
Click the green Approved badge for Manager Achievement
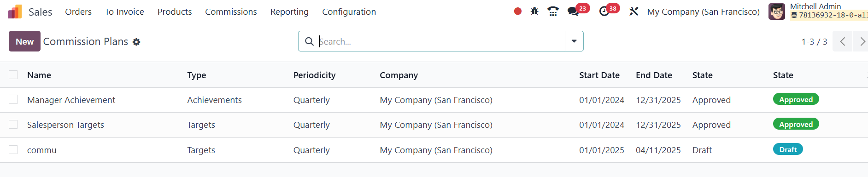tap(796, 99)
